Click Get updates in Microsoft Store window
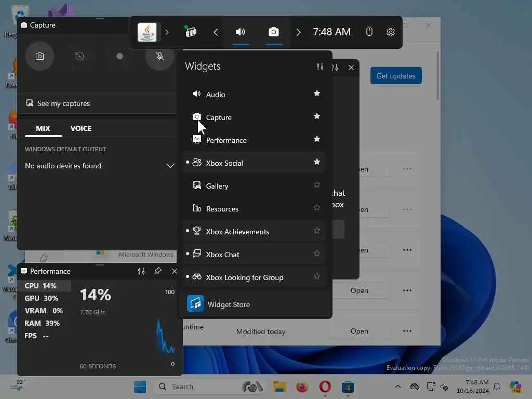The height and width of the screenshot is (399, 532). coord(396,76)
